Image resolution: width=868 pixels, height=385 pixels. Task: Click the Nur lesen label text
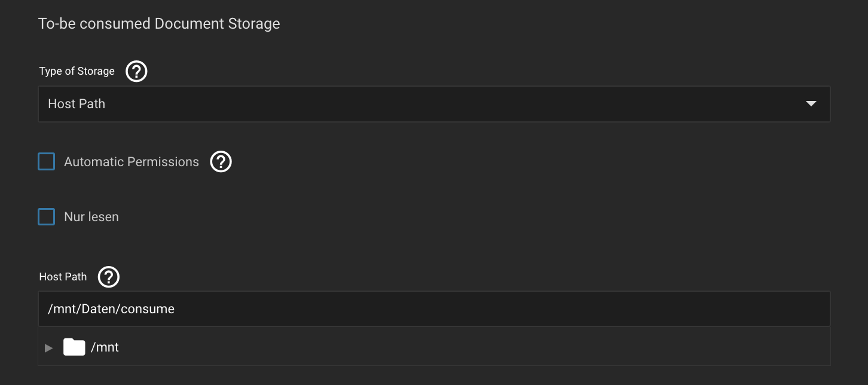tap(91, 217)
